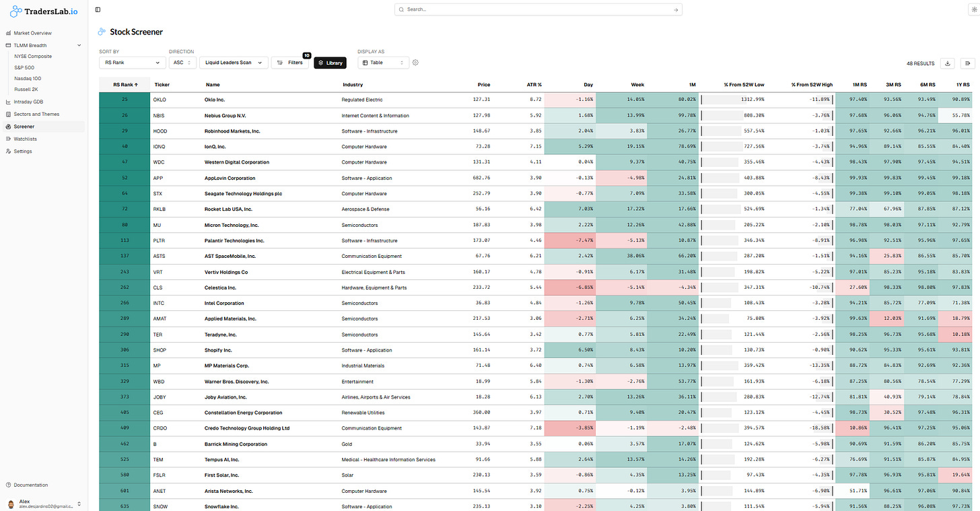Sort by the Week column header

[637, 85]
